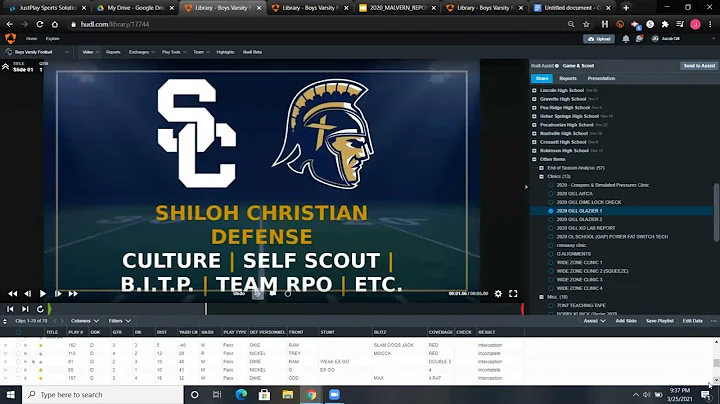Check the 2020 GILL XO LAB REPORT playlist
720x404 pixels.
551,228
